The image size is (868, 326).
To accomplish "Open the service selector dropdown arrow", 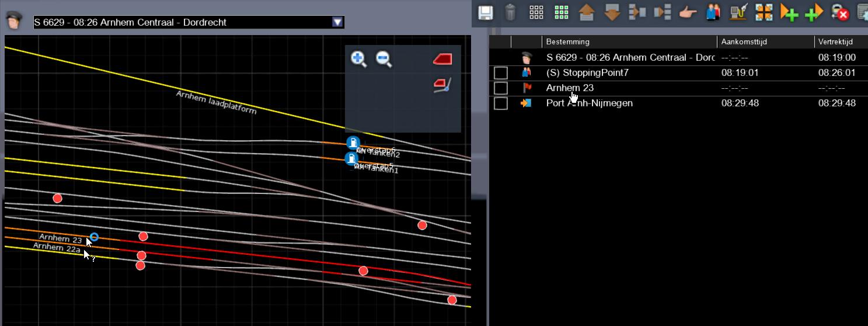I will point(337,22).
